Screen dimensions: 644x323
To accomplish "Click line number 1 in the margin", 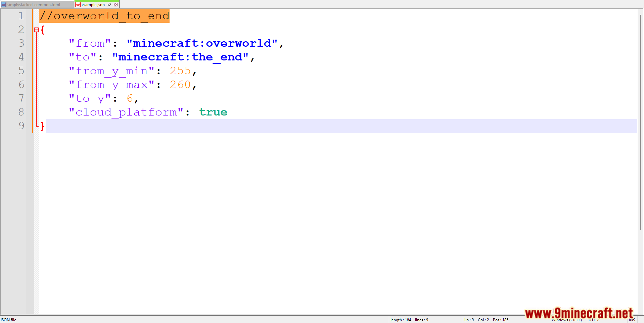I will 21,16.
